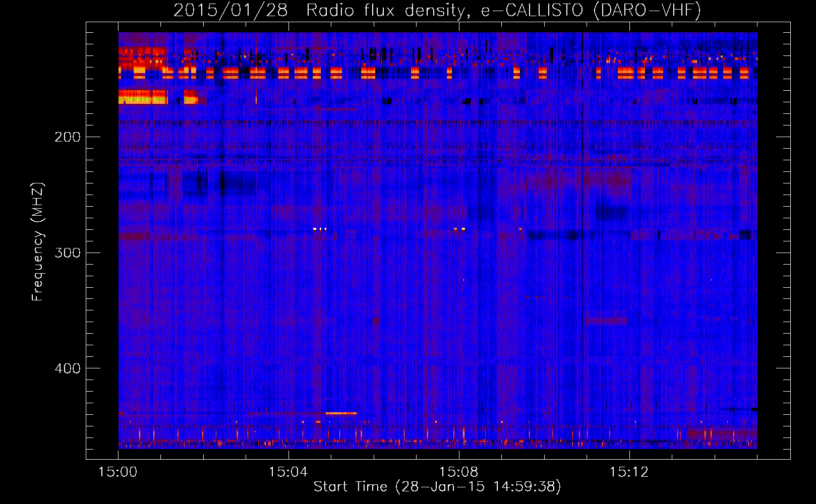Click the 'Frequency (MHZ)' vertical axis label
Viewport: 816px width, 504px height.
[38, 242]
